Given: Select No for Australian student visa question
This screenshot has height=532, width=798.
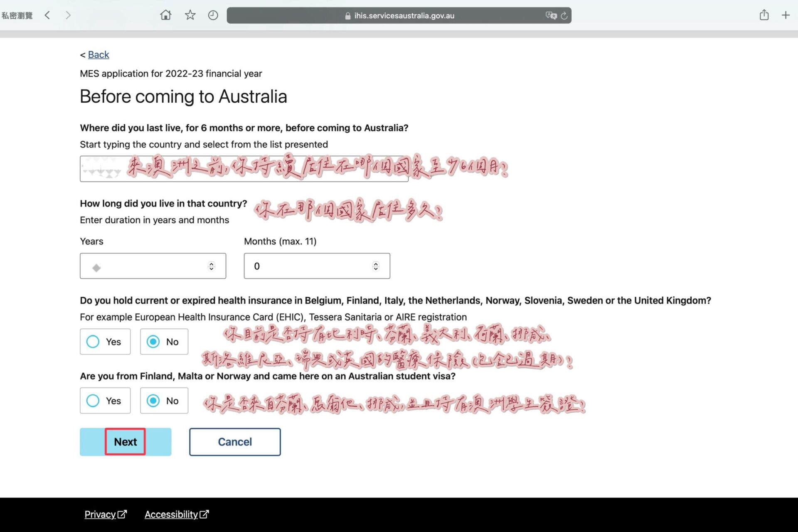Looking at the screenshot, I should pos(153,401).
